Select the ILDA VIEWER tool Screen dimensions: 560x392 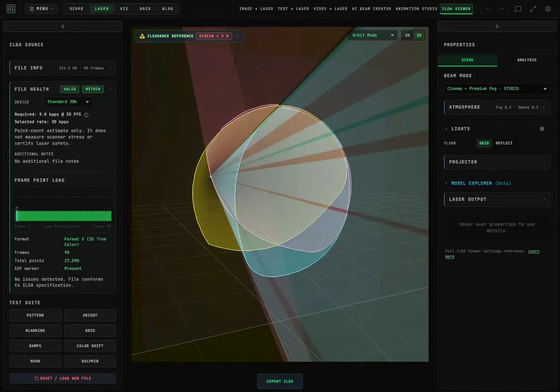click(456, 9)
